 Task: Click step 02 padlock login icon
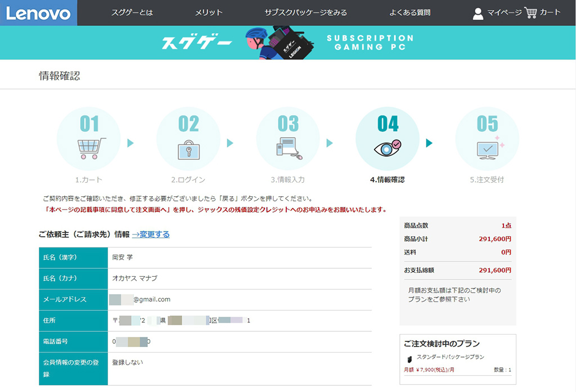coord(189,150)
